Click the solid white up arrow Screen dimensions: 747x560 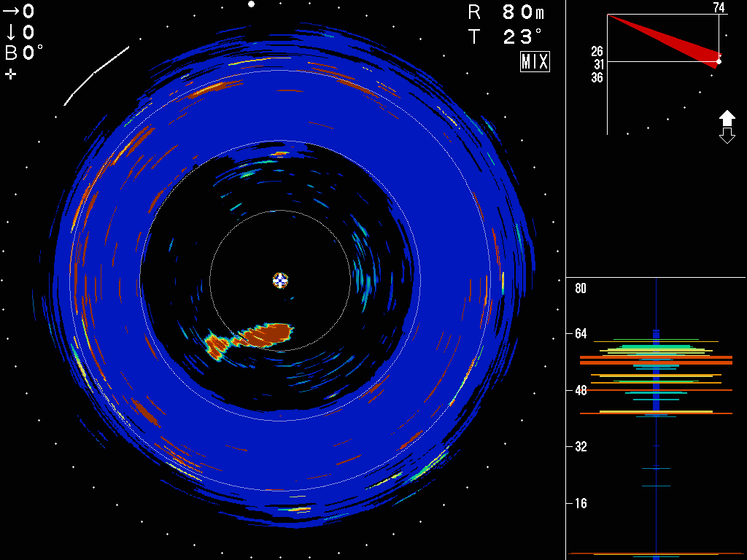coord(727,118)
